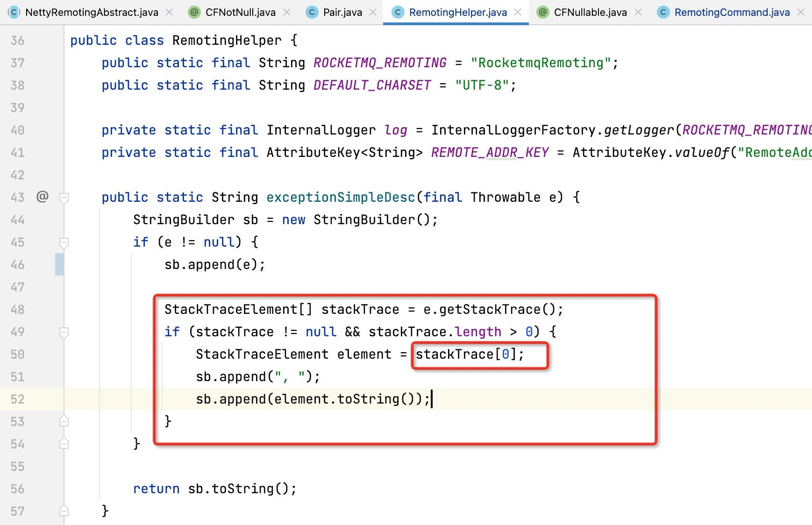This screenshot has width=812, height=525.
Task: Click stackTrace[0] expression on line 50
Action: pos(466,355)
